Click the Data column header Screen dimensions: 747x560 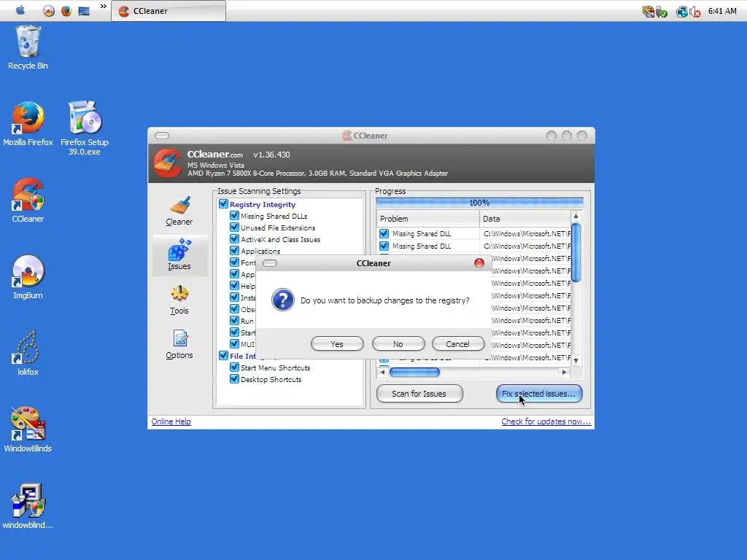click(525, 219)
